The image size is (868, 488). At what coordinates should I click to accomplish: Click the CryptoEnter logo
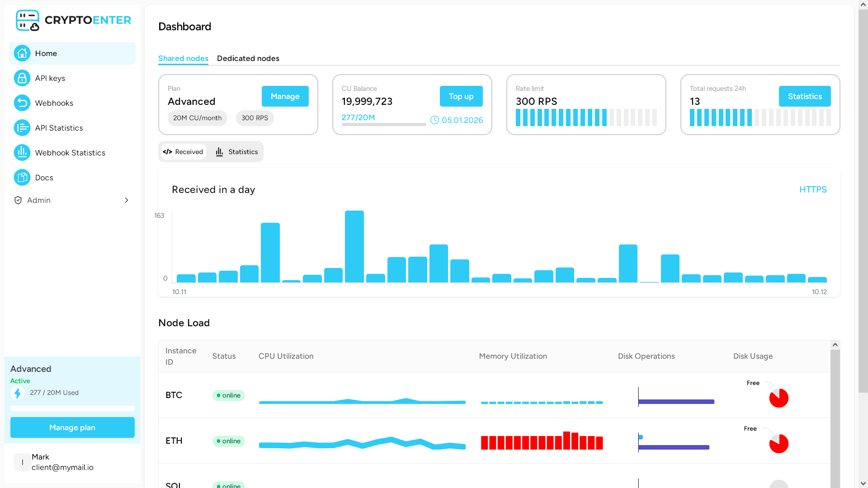(73, 20)
